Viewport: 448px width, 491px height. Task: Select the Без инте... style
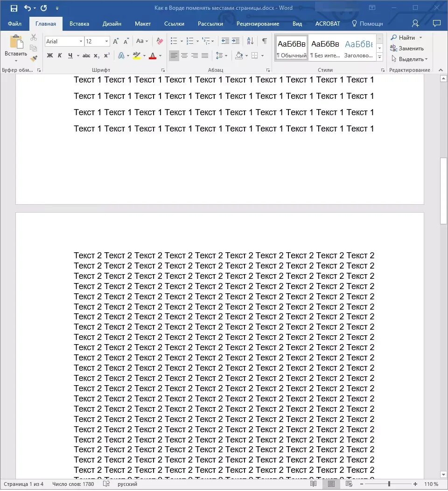tap(325, 48)
